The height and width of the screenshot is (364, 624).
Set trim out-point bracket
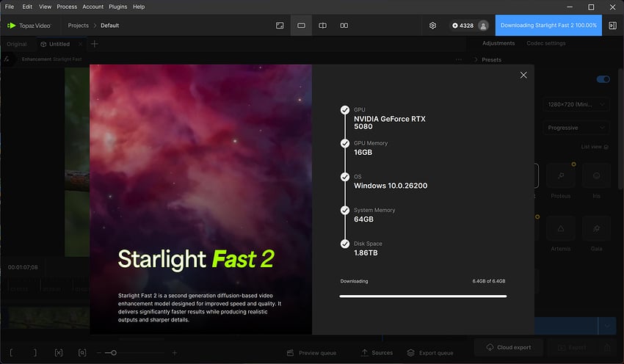click(x=35, y=353)
